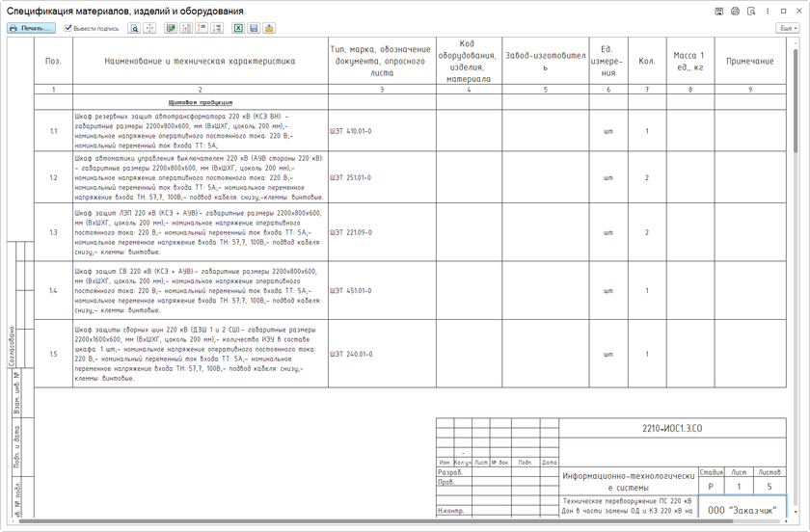Image resolution: width=810 pixels, height=532 pixels.
Task: Open print preview from the toolbar magnifier icon
Action: pyautogui.click(x=135, y=29)
